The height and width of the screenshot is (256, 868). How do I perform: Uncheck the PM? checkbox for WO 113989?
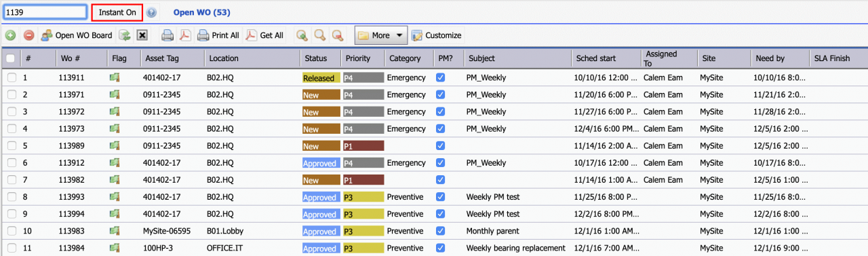point(441,146)
